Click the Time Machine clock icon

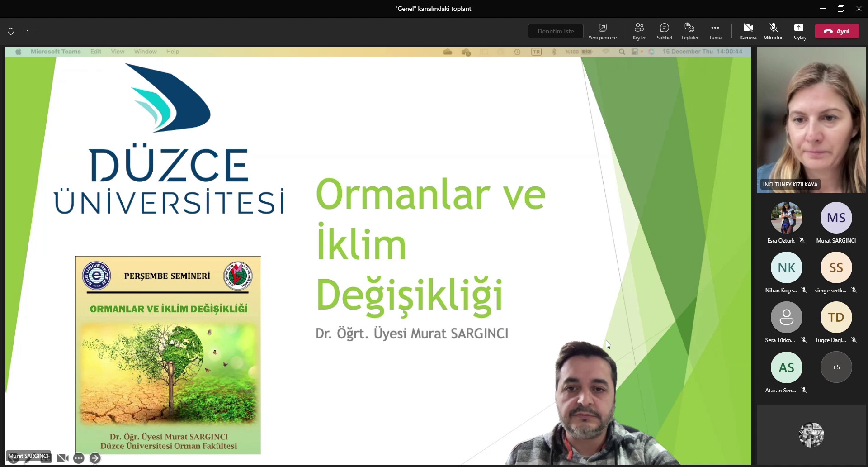[517, 52]
